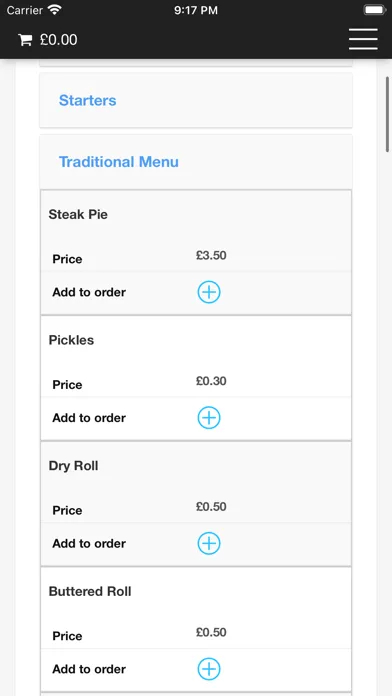Add Dry Roll to order
The image size is (392, 696).
pos(209,543)
